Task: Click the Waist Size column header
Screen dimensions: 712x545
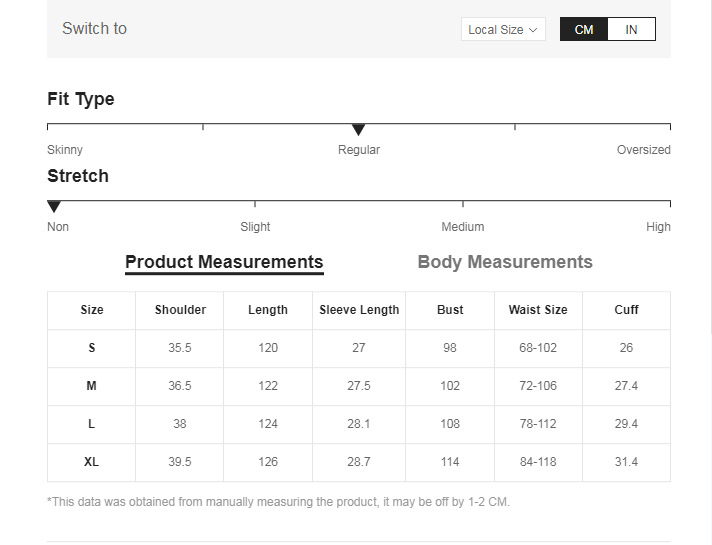Action: (x=538, y=310)
